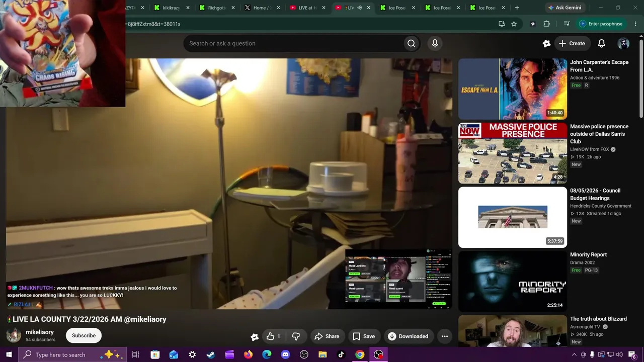644x362 pixels.
Task: Open a new browser tab
Action: (517, 8)
